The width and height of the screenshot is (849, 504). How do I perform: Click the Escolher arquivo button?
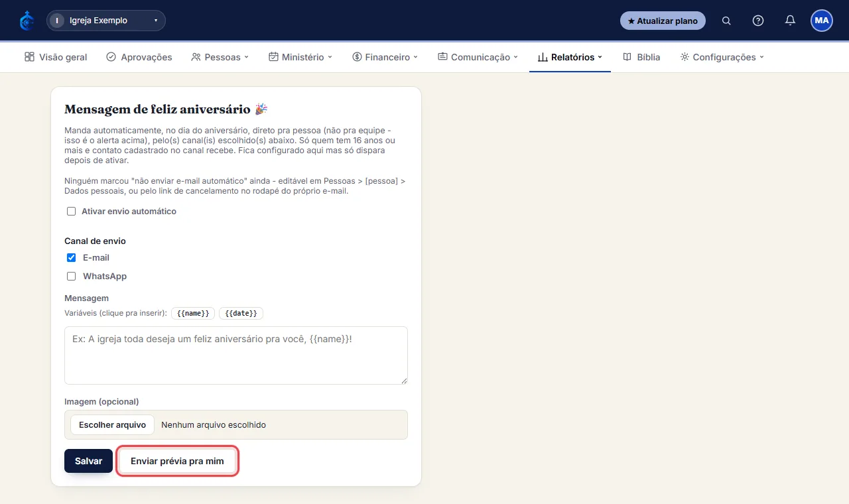[112, 424]
